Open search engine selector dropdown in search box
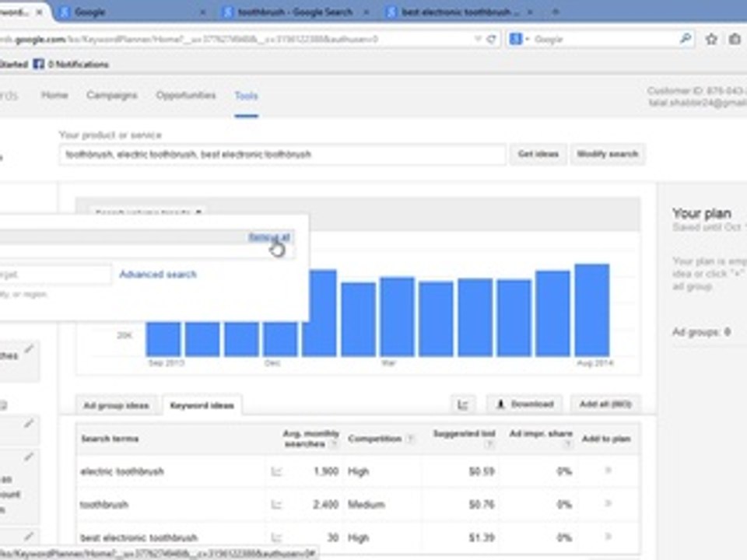The width and height of the screenshot is (747, 560). point(519,39)
